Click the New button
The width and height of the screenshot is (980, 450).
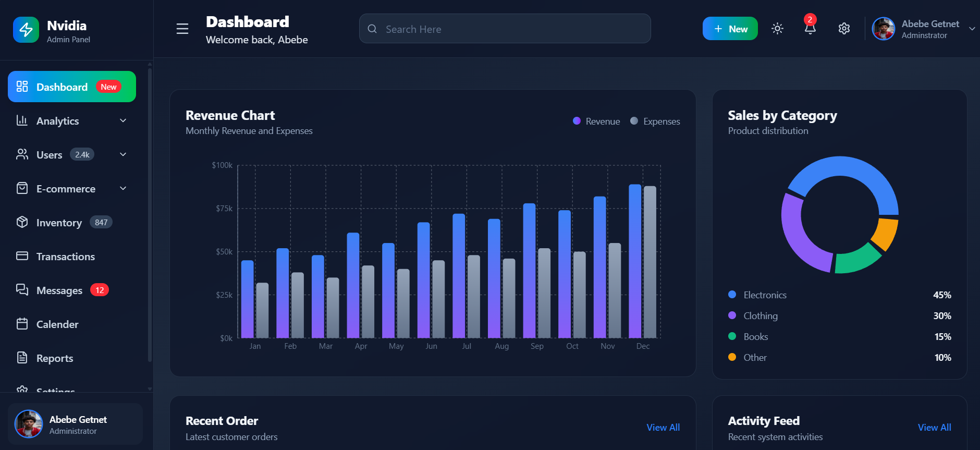click(730, 29)
